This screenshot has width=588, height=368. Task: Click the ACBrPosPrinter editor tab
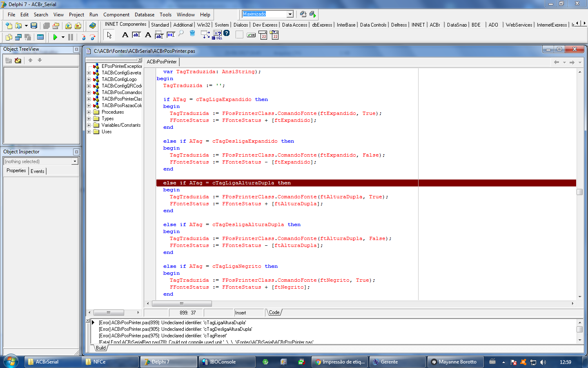(162, 62)
